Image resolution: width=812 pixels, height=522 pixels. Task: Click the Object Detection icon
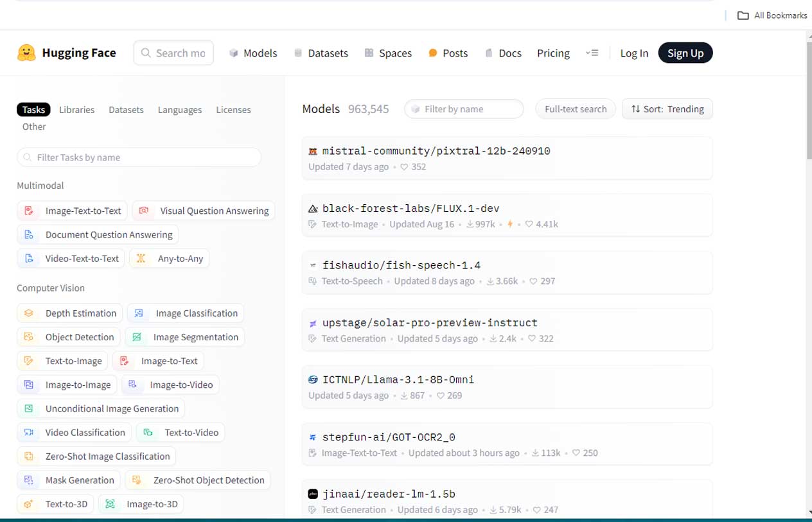coord(29,337)
